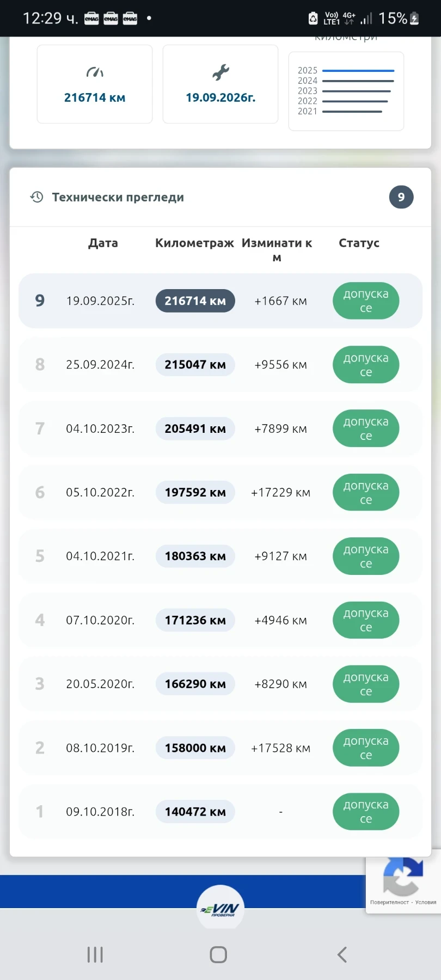Open Android recent apps button

(95, 954)
